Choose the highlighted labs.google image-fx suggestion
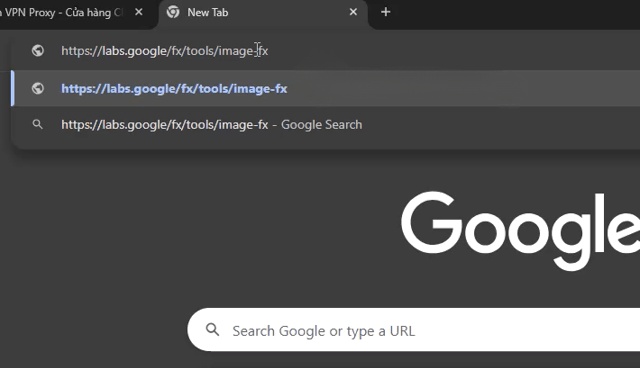 325,89
